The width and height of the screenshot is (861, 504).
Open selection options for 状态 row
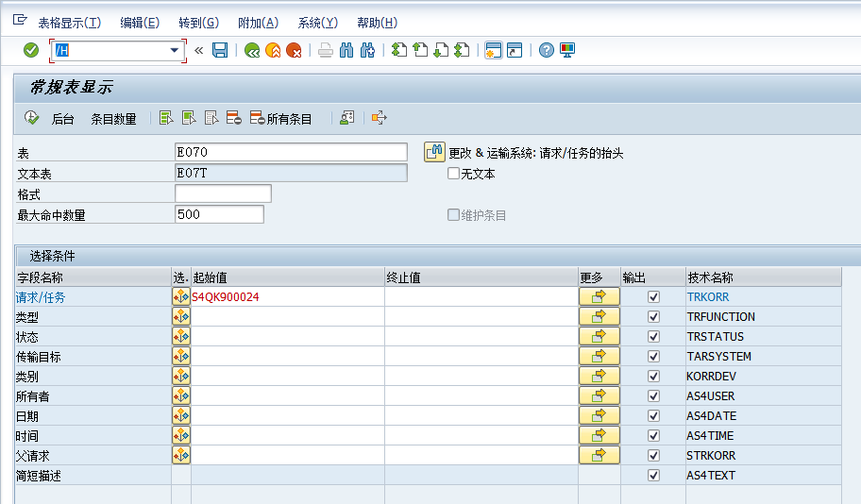pos(181,337)
